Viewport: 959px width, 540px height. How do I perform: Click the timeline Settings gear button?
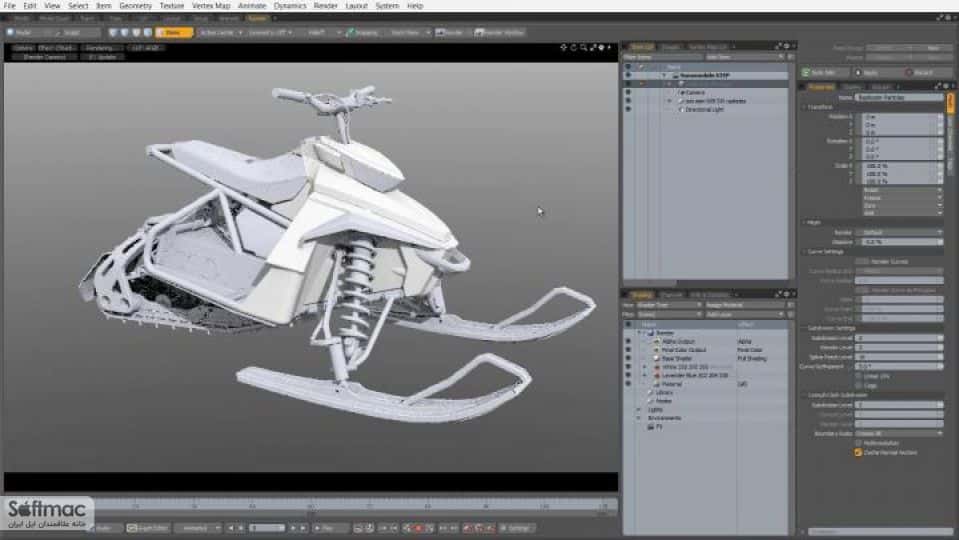tap(516, 528)
